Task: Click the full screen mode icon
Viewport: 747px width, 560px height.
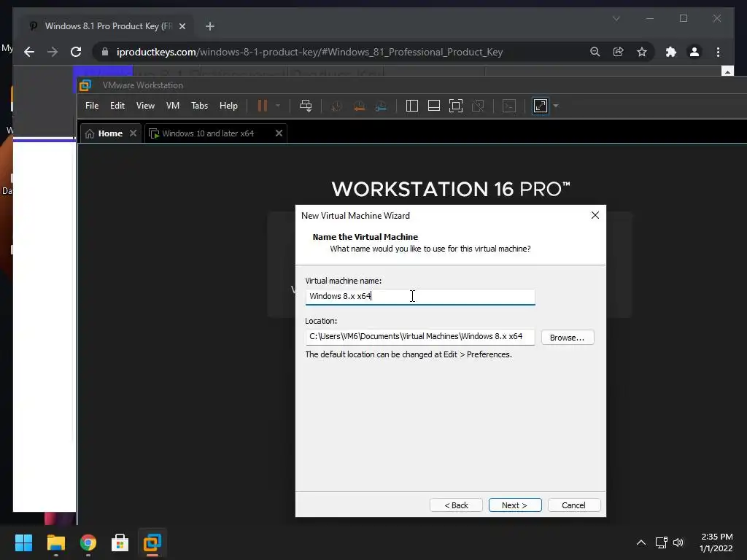Action: click(456, 106)
